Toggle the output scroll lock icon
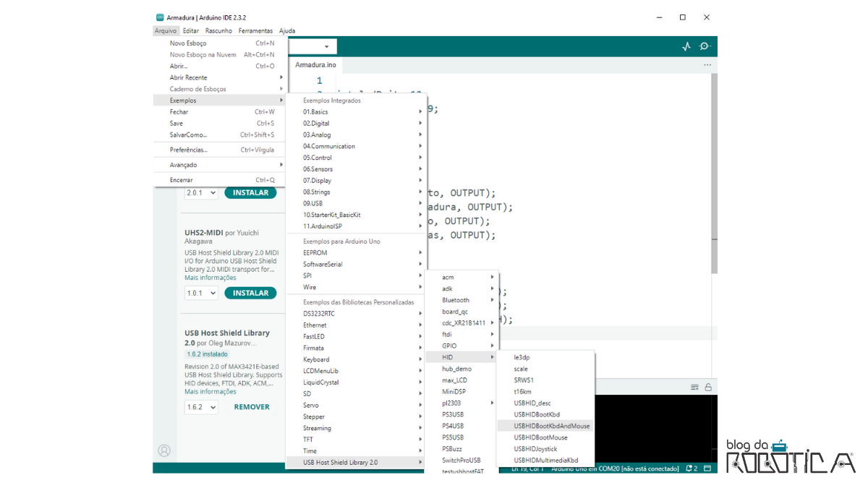868x488 pixels. [707, 387]
